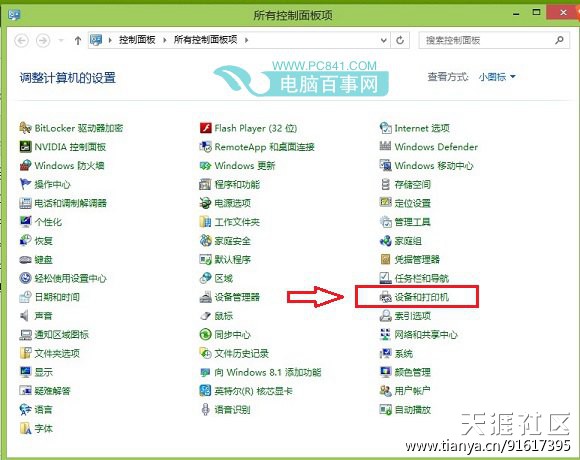
Task: Open the 默认程序 link
Action: coord(233,259)
